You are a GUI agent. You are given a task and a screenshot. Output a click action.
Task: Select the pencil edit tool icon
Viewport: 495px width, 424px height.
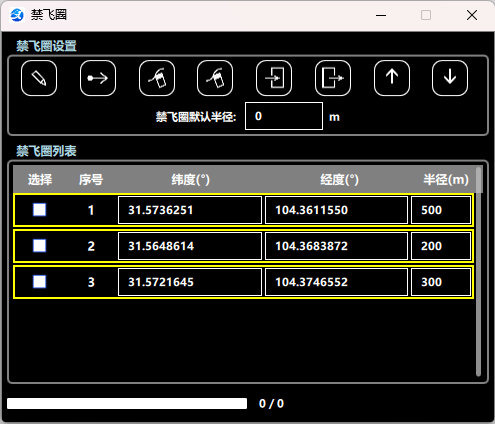coord(39,78)
